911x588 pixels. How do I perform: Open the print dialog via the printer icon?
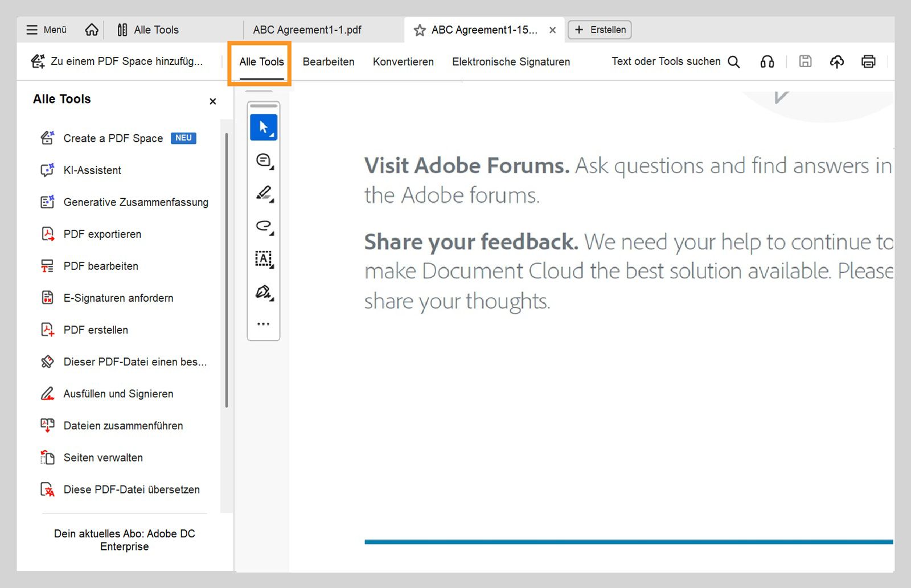coord(868,61)
